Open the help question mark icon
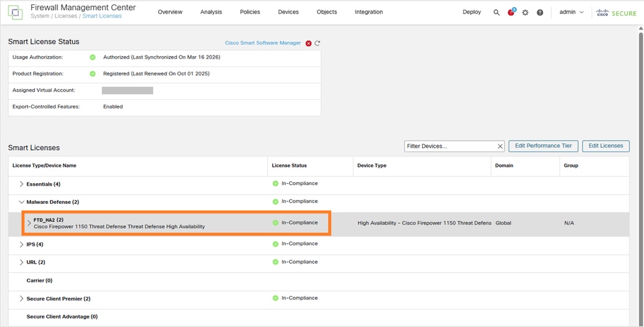This screenshot has width=644, height=327. point(540,13)
